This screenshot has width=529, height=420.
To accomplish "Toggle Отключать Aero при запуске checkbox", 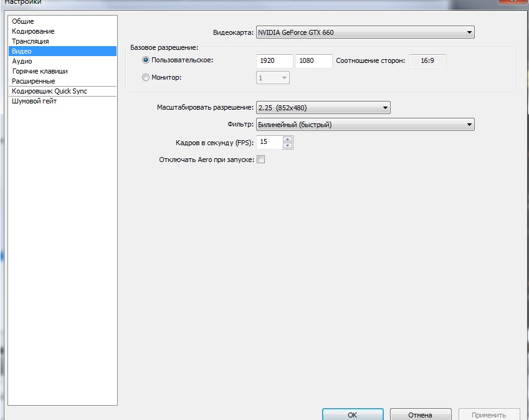I will (261, 160).
